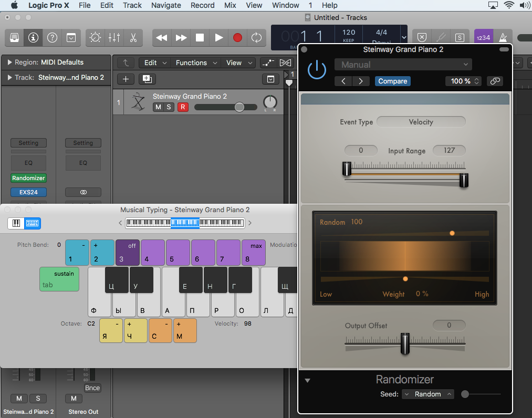Open the View dropdown in Tracks area
Viewport: 532px width, 418px height.
pyautogui.click(x=239, y=63)
